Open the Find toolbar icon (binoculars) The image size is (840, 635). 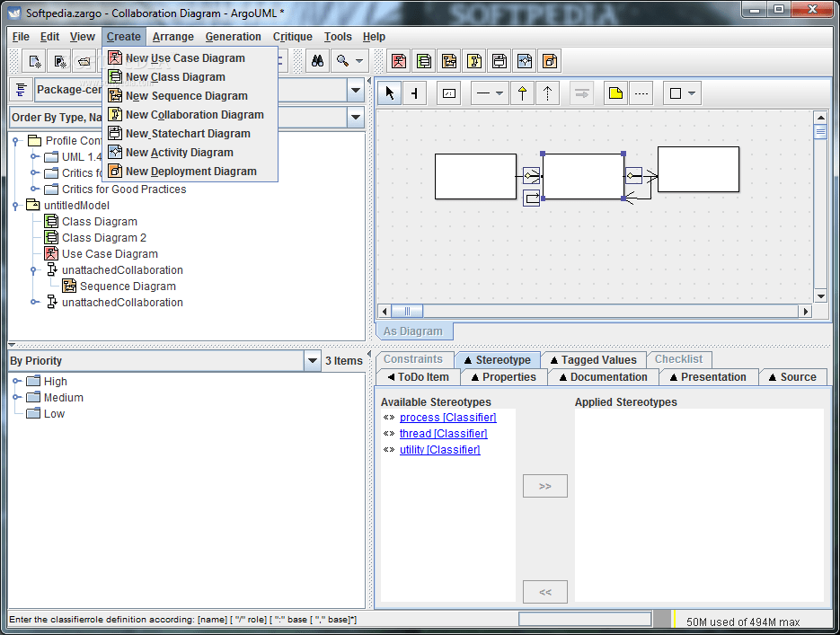[x=317, y=60]
